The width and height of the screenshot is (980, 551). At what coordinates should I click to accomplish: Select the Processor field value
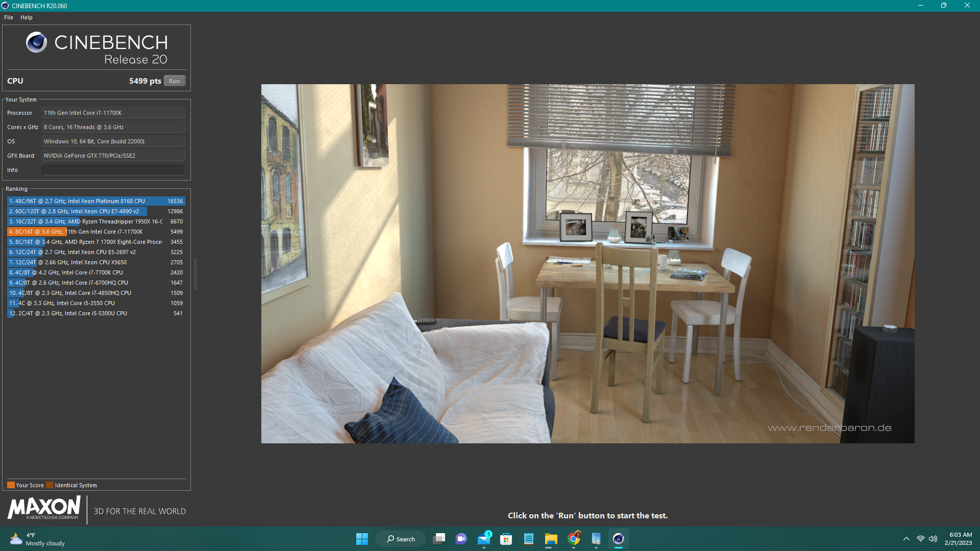coord(113,113)
